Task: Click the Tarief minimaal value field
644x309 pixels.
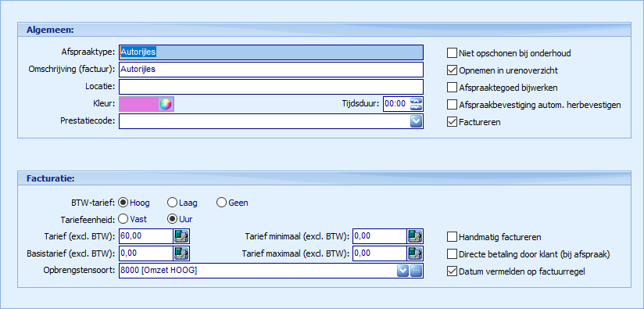Action: (380, 236)
